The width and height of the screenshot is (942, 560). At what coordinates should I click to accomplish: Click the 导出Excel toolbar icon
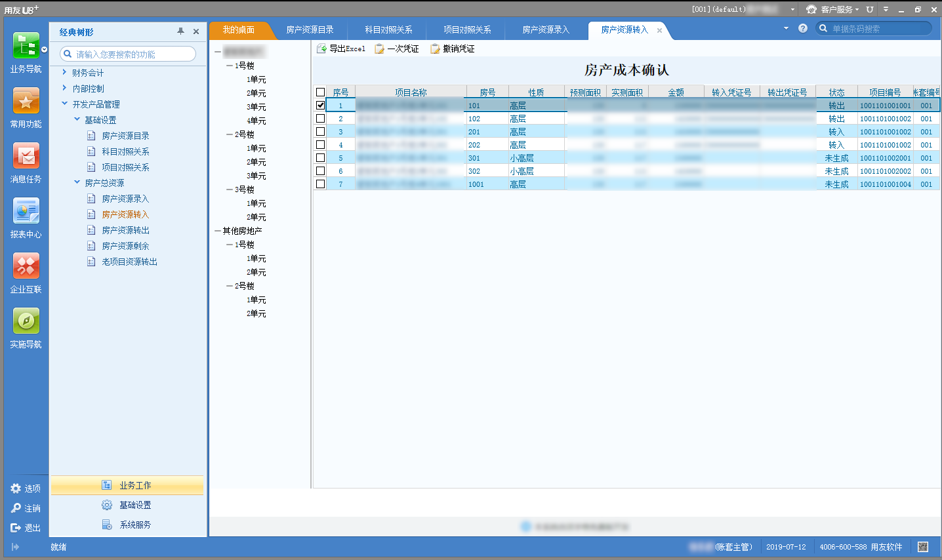tap(321, 49)
